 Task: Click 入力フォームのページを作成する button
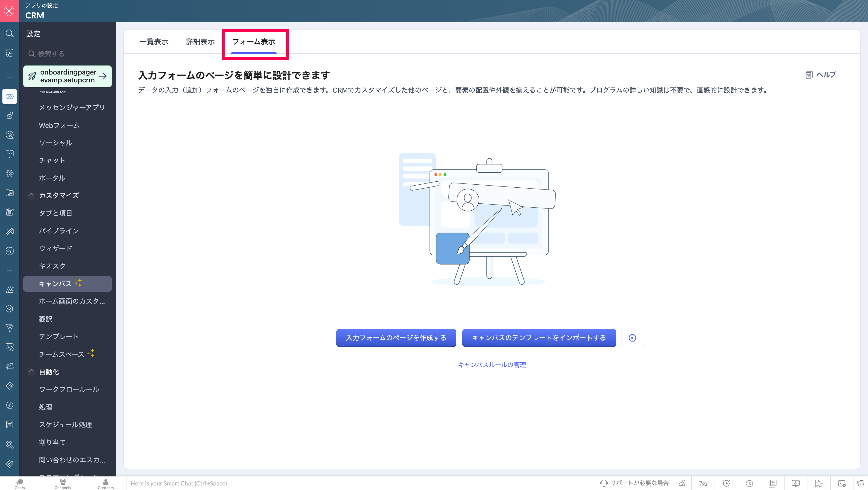point(396,338)
